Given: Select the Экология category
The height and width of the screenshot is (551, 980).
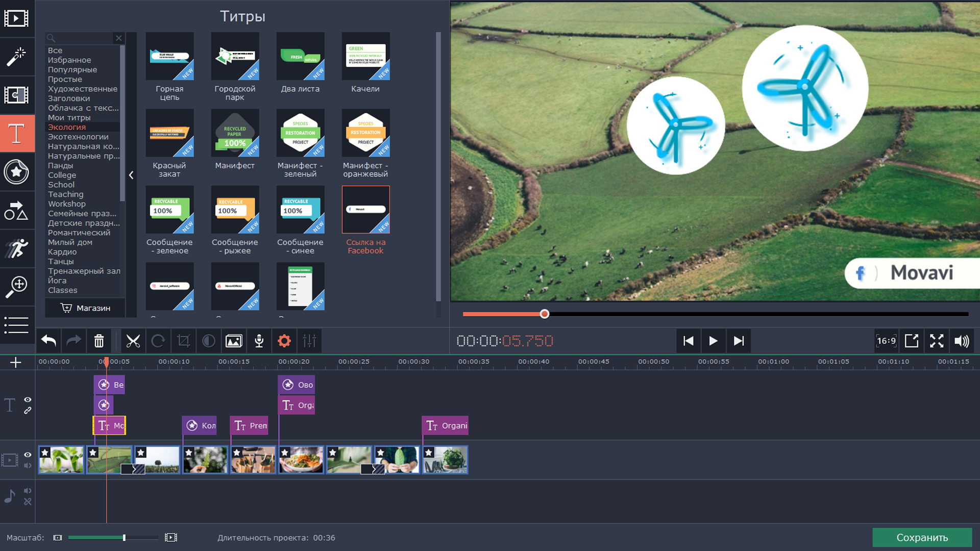Looking at the screenshot, I should pyautogui.click(x=67, y=127).
